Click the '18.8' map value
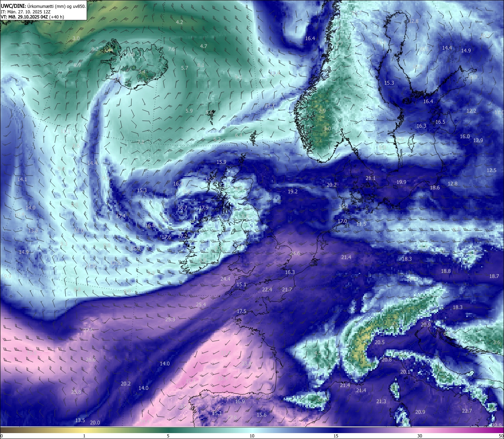The width and height of the screenshot is (504, 439). (x=446, y=271)
